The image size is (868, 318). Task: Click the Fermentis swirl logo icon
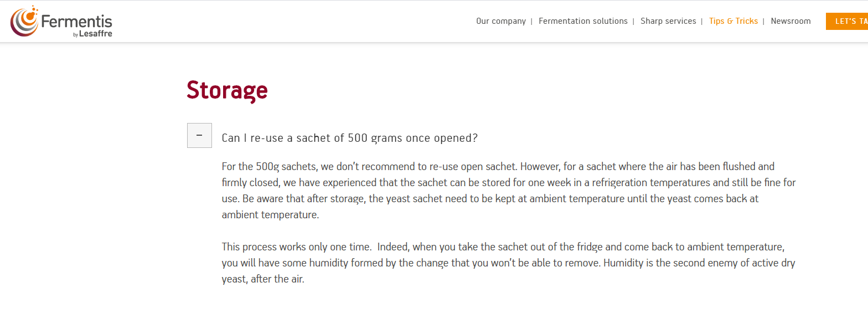pos(25,21)
